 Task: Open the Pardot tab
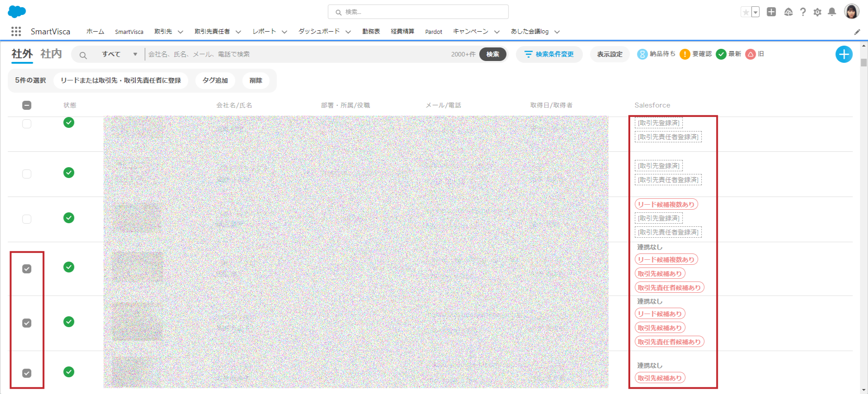[x=434, y=32]
